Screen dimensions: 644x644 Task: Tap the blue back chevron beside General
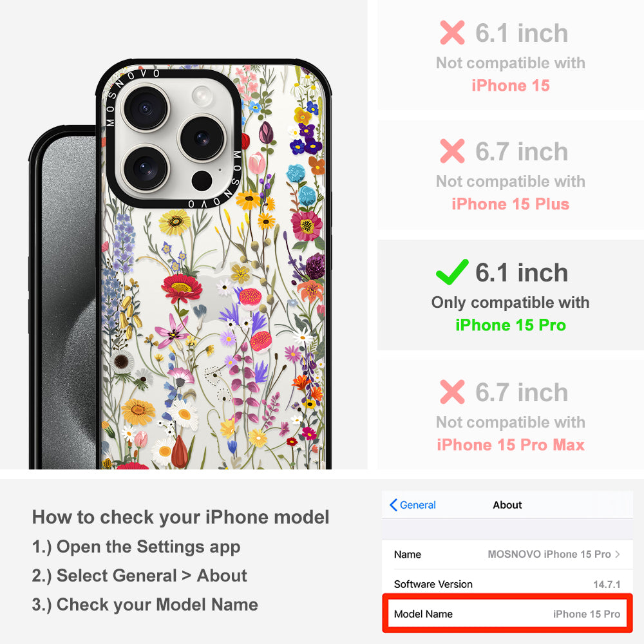pos(393,505)
